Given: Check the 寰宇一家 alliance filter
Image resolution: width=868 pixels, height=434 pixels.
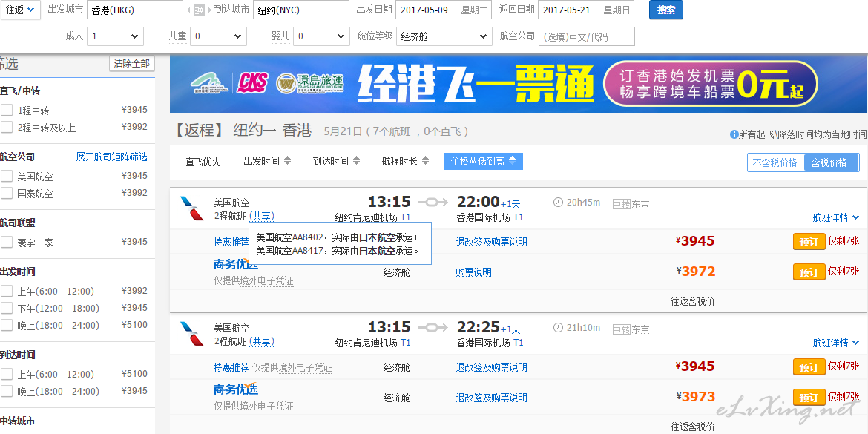Looking at the screenshot, I should coord(7,242).
